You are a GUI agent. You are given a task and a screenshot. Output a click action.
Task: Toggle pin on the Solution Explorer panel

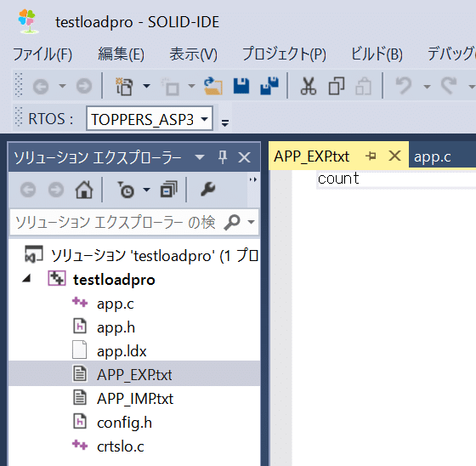(x=223, y=157)
